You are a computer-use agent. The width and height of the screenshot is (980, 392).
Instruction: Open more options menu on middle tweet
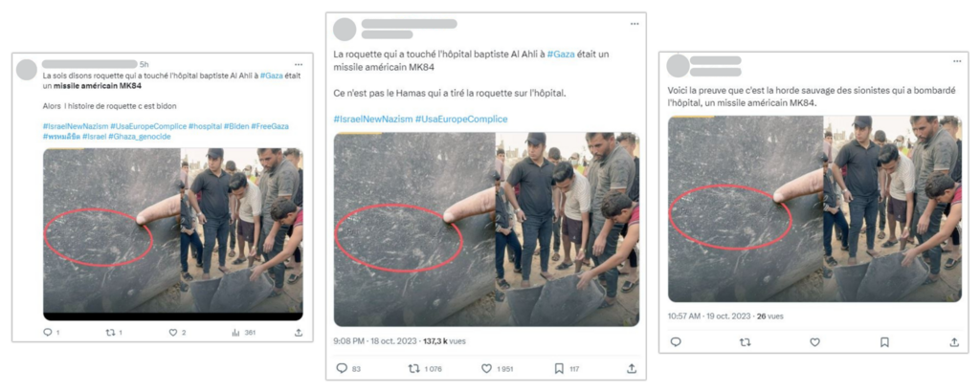point(634,24)
